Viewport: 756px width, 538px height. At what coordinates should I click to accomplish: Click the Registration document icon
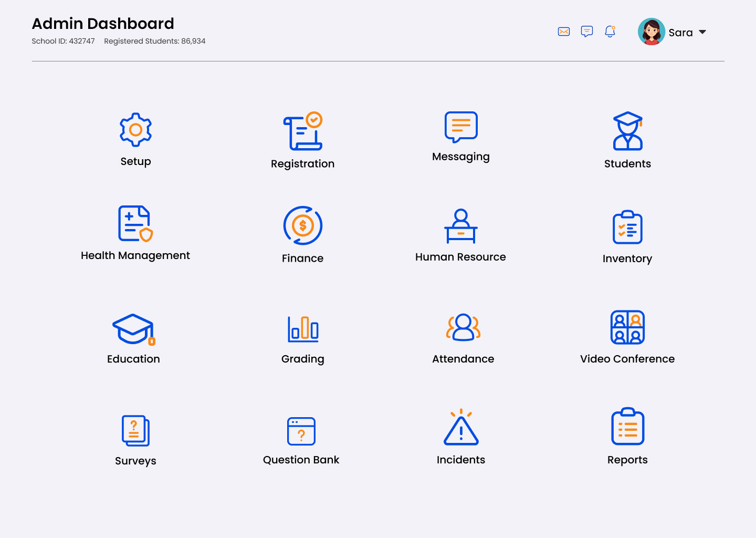pyautogui.click(x=303, y=131)
